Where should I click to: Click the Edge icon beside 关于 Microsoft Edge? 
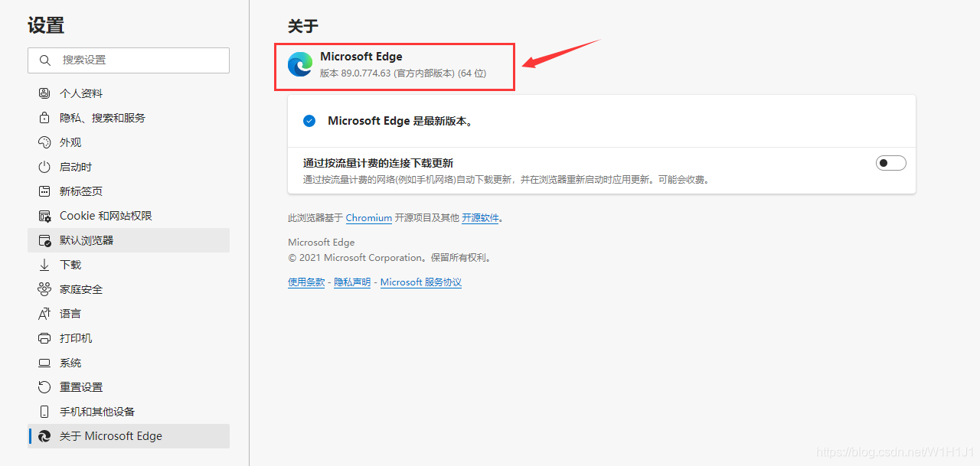pos(44,436)
